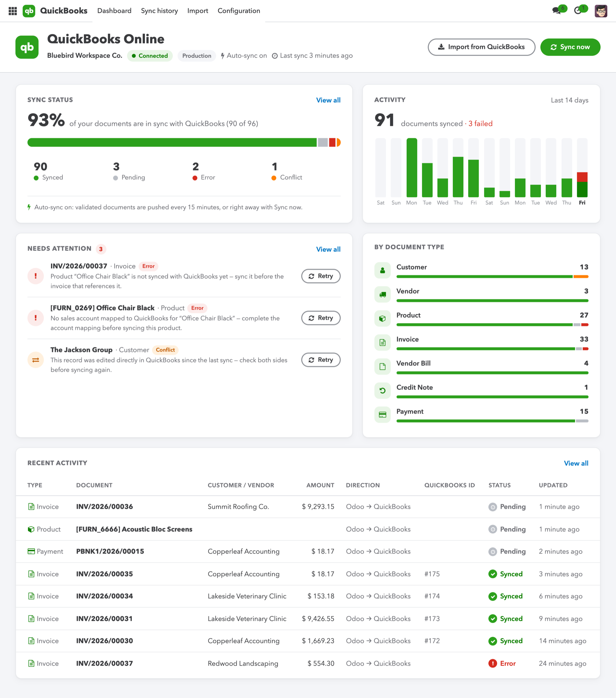Retry the INV/2026/00037 invoice sync
This screenshot has width=616, height=698.
click(321, 276)
